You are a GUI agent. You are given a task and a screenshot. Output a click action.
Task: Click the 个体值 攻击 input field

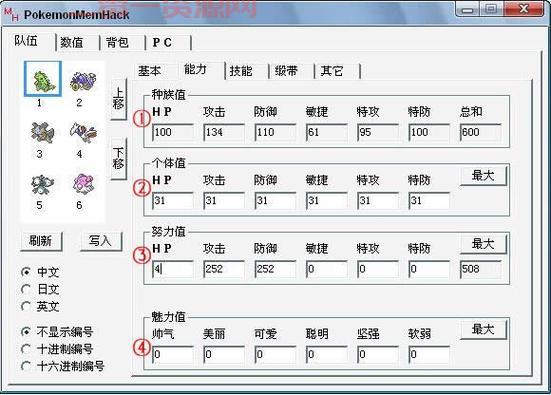(x=224, y=201)
